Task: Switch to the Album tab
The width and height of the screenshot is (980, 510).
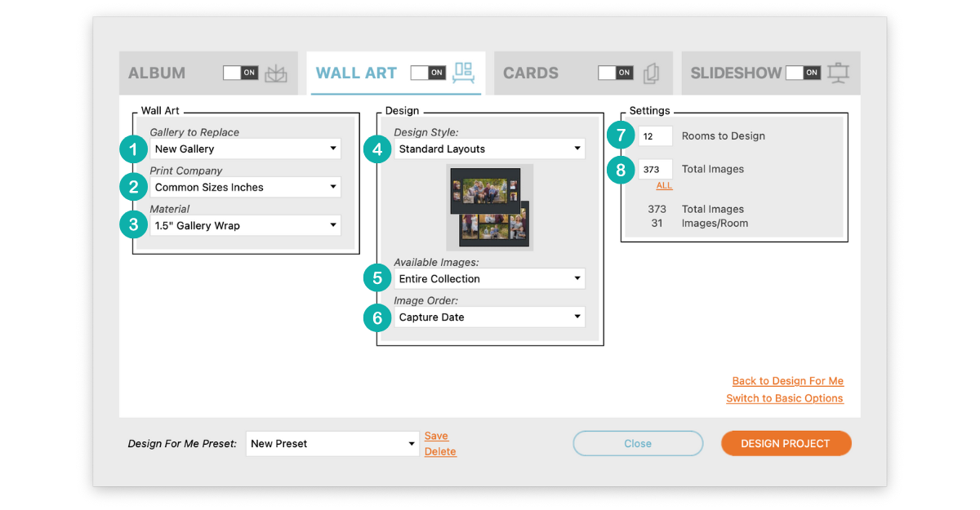Action: [x=208, y=73]
